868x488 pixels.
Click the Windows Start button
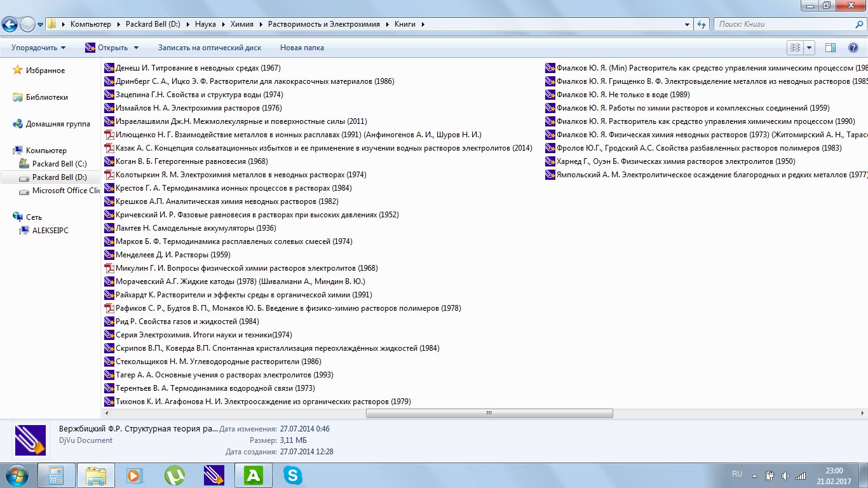coord(16,475)
